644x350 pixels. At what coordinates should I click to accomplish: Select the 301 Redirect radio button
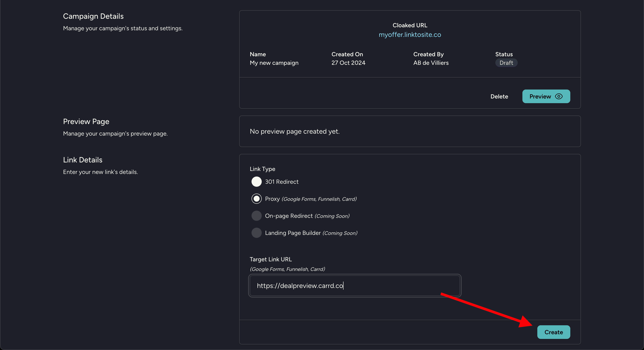click(257, 181)
